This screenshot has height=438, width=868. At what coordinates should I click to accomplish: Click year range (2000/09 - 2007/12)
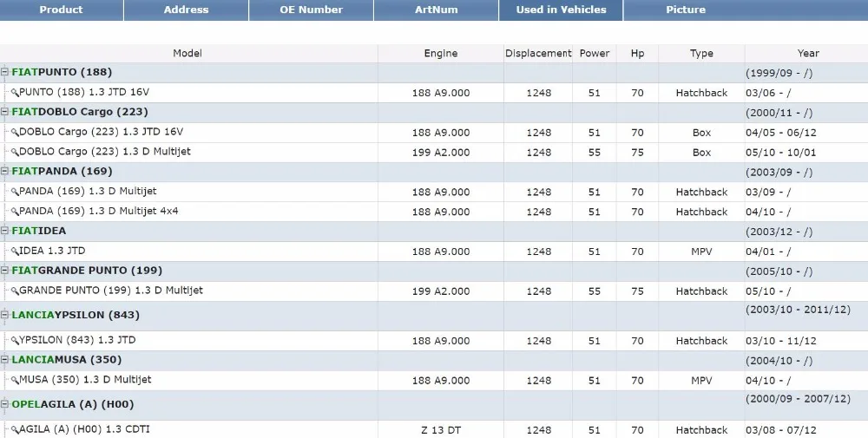[798, 399]
